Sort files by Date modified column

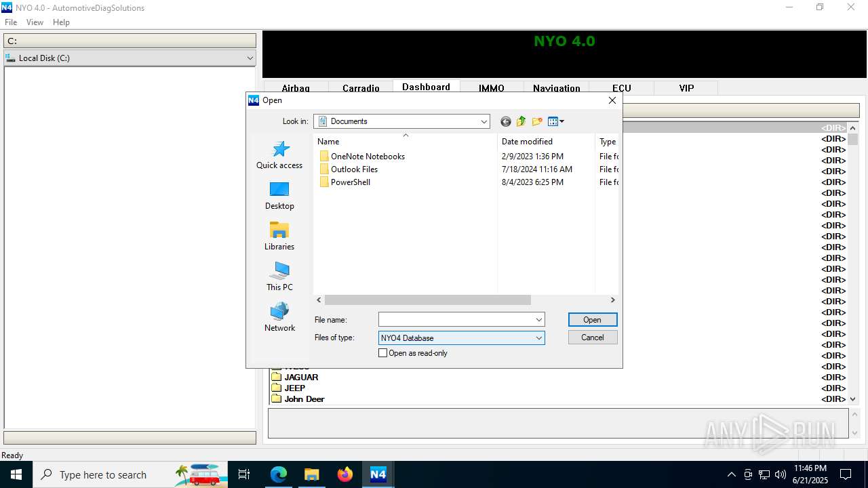coord(547,142)
